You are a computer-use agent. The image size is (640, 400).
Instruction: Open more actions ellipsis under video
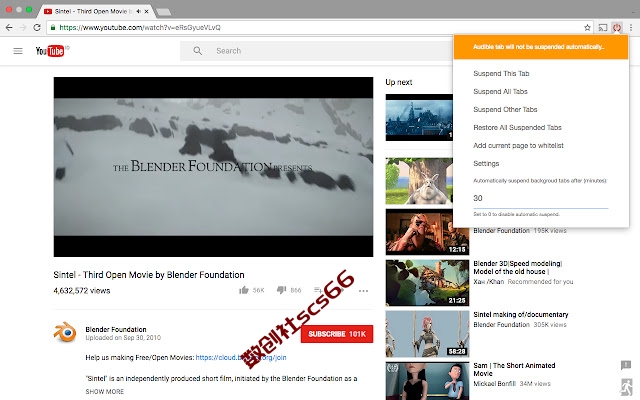tap(363, 291)
